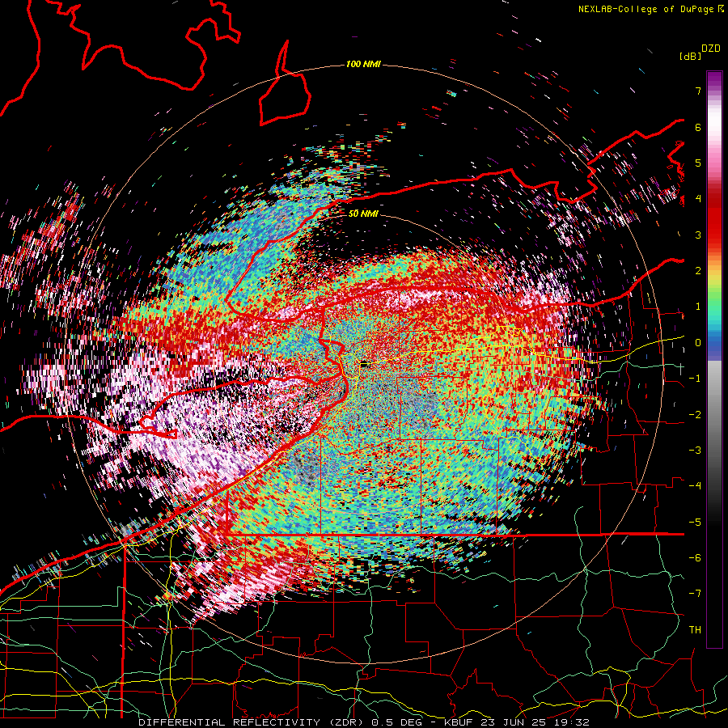Click the 19:32 timestamp in the footer
Screen dimensions: 728x728
point(574,722)
